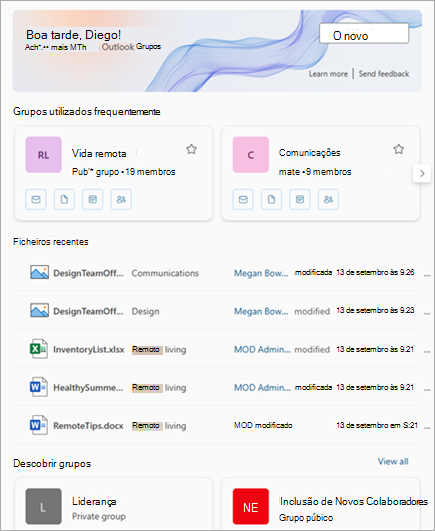This screenshot has height=531, width=435.
Task: Click the Grupo púbico label
Action: 306,518
